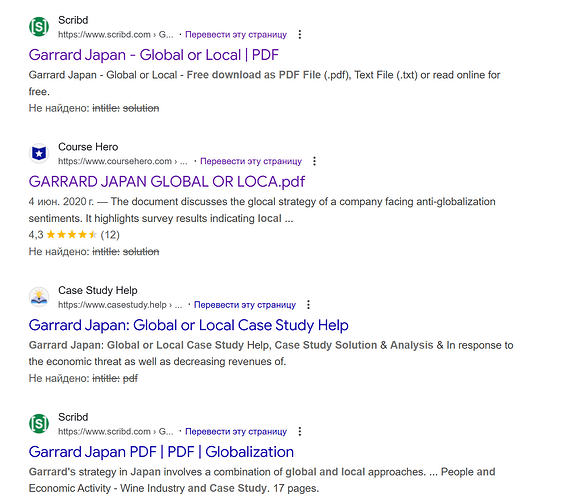Click 'Перевести эту страницу' for Case Study Help result
Screen dimensions: 587x499
(245, 305)
